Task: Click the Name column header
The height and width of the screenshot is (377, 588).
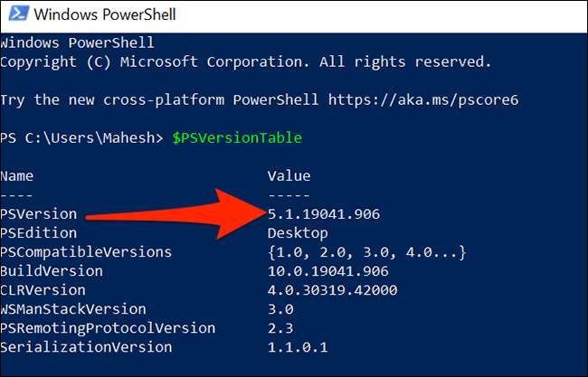Action: point(17,175)
